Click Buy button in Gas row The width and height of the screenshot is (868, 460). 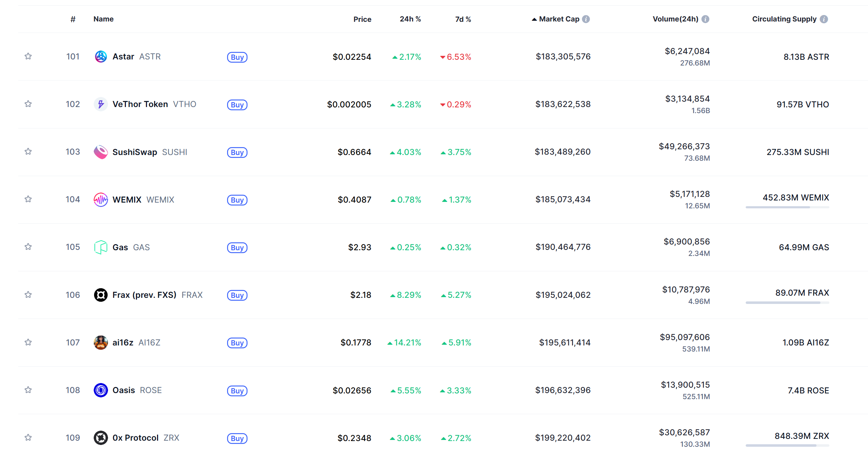[237, 248]
